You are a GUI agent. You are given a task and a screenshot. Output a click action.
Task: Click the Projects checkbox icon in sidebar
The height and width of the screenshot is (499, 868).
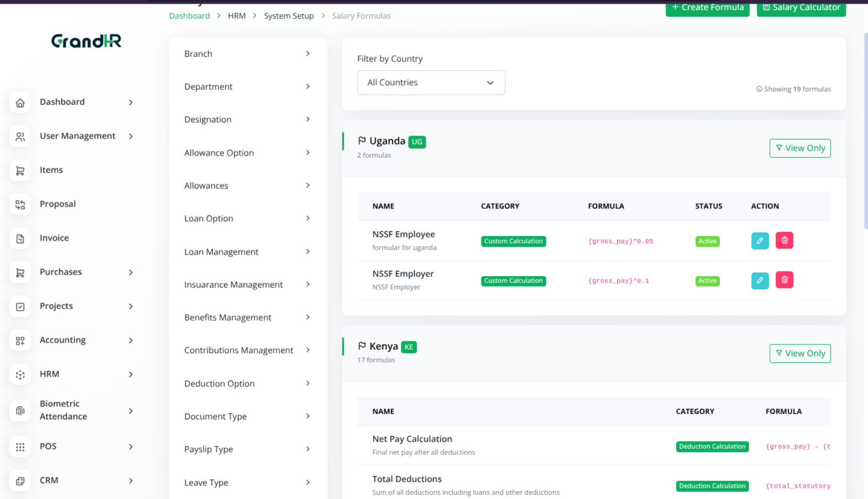pyautogui.click(x=20, y=306)
